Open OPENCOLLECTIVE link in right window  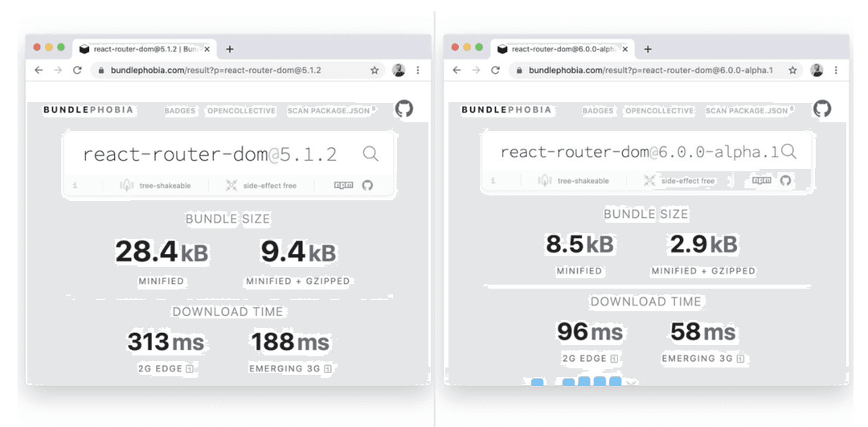pyautogui.click(x=659, y=111)
